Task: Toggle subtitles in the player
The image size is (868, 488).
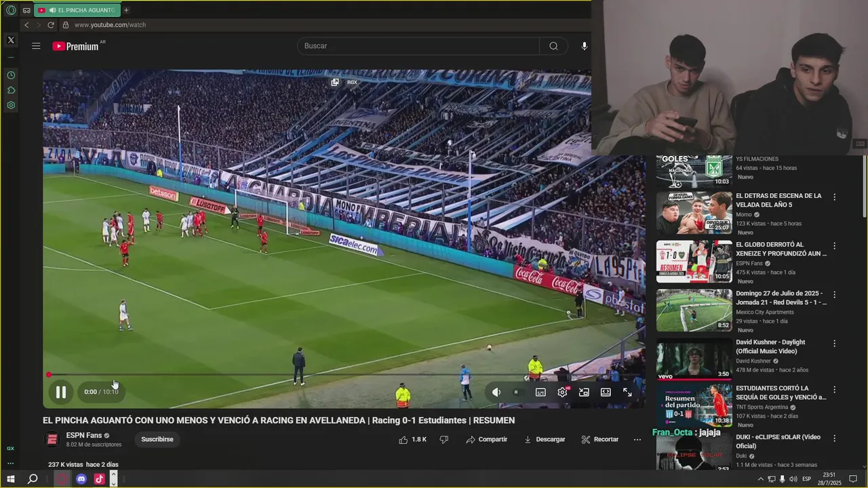Action: [x=540, y=392]
